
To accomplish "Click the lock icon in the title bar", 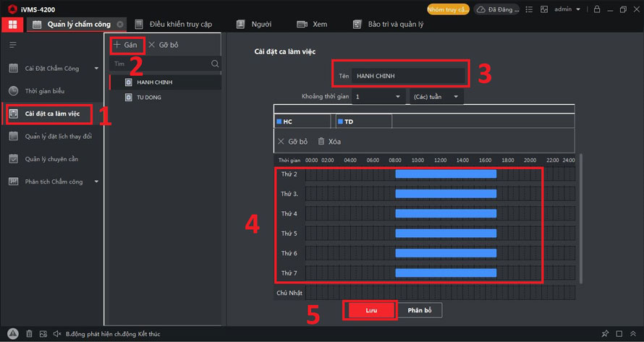I will point(597,9).
